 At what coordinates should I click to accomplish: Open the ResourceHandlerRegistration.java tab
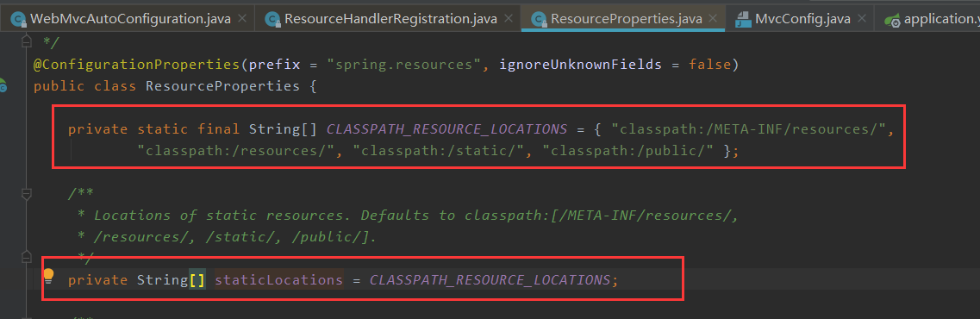pos(388,19)
